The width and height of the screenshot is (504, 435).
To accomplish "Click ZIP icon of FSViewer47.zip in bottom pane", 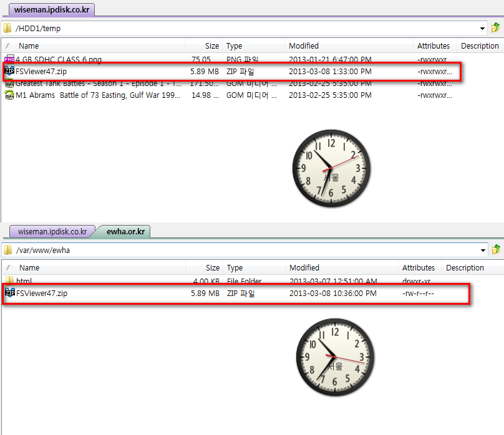I will point(10,293).
